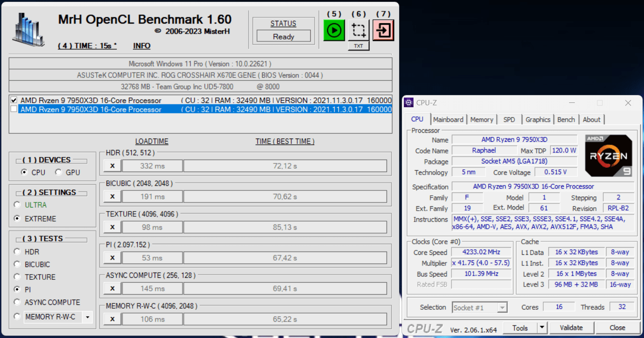Click the Level 3 cache value 96 MB + 32 MB

tap(576, 284)
